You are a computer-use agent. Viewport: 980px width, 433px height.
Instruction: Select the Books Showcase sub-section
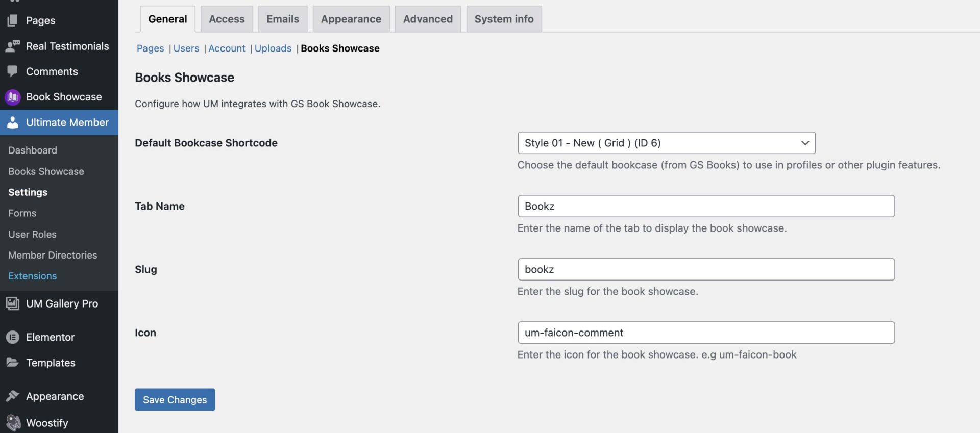[x=340, y=48]
